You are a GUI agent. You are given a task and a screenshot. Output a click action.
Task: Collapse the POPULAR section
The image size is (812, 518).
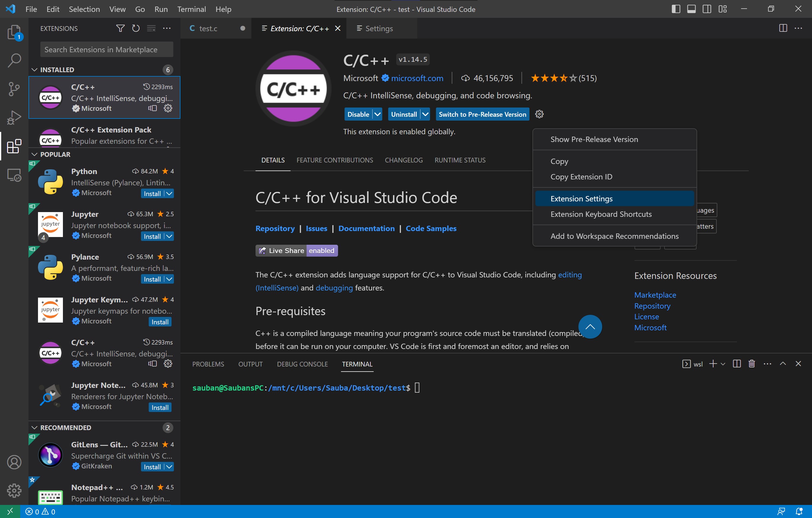34,154
